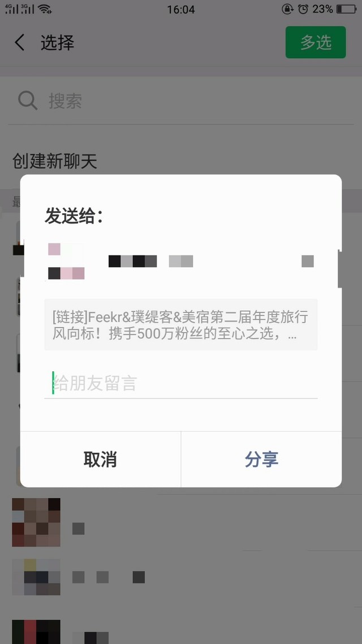Tap the 多选 multi-select button
The width and height of the screenshot is (362, 644).
coord(316,42)
